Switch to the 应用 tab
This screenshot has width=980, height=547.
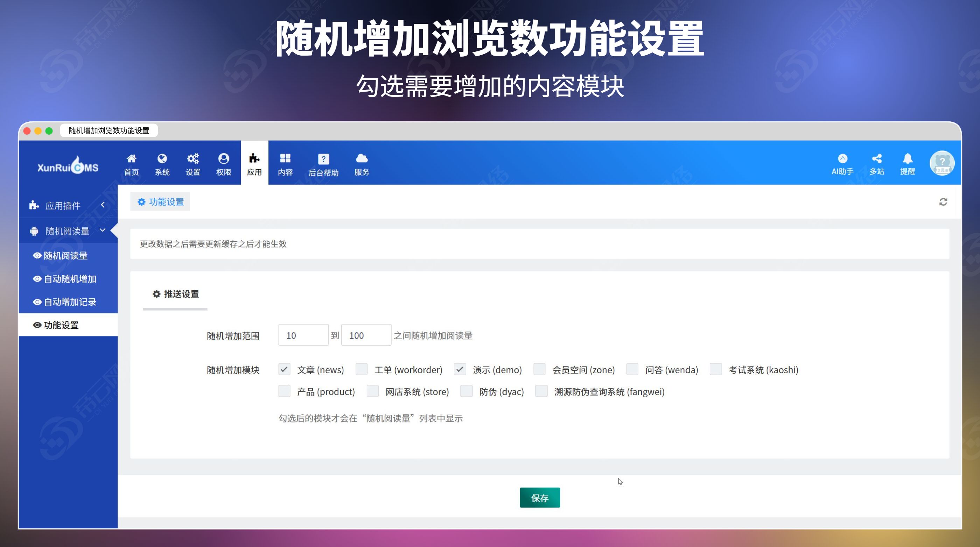click(254, 163)
